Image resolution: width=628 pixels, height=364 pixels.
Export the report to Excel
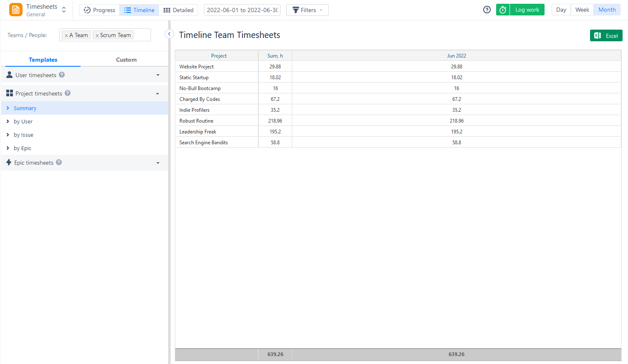point(606,35)
